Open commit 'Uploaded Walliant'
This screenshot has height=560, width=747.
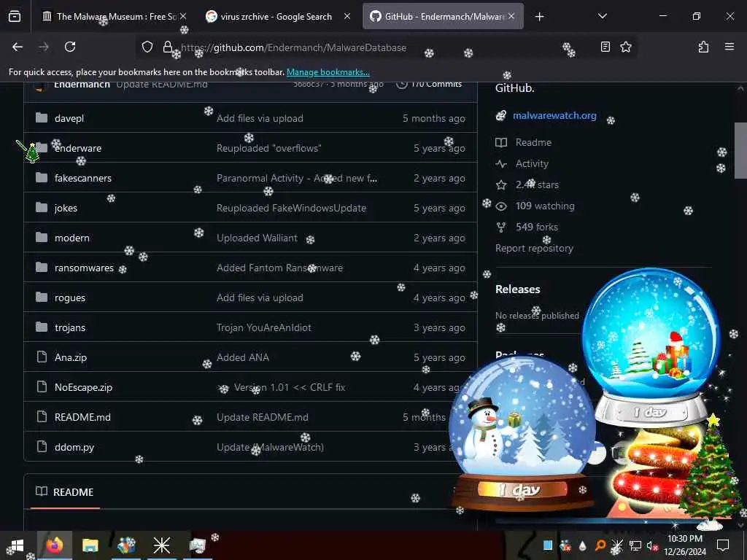pyautogui.click(x=257, y=238)
